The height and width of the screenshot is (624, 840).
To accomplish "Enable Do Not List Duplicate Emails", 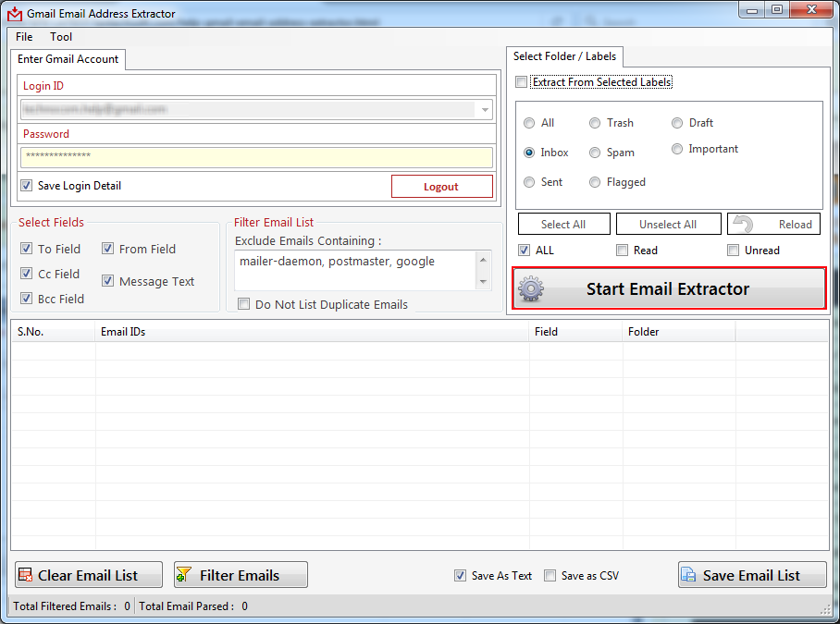I will click(x=243, y=304).
